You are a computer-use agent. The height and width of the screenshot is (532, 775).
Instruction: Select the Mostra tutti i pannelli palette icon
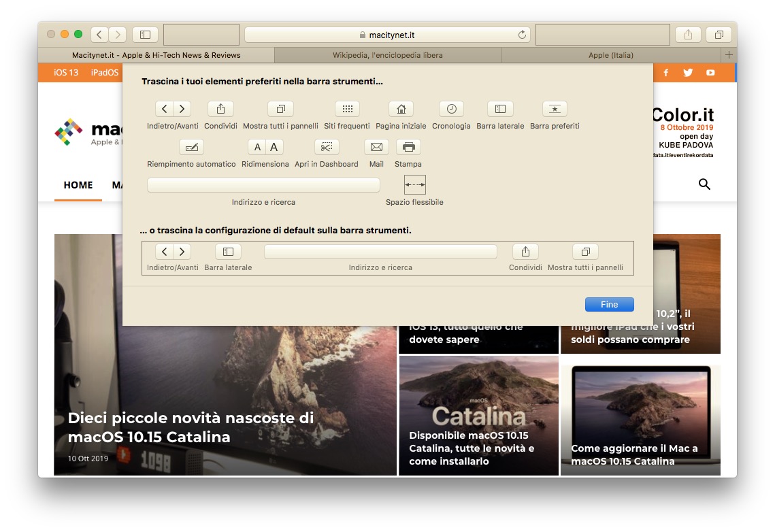[280, 109]
